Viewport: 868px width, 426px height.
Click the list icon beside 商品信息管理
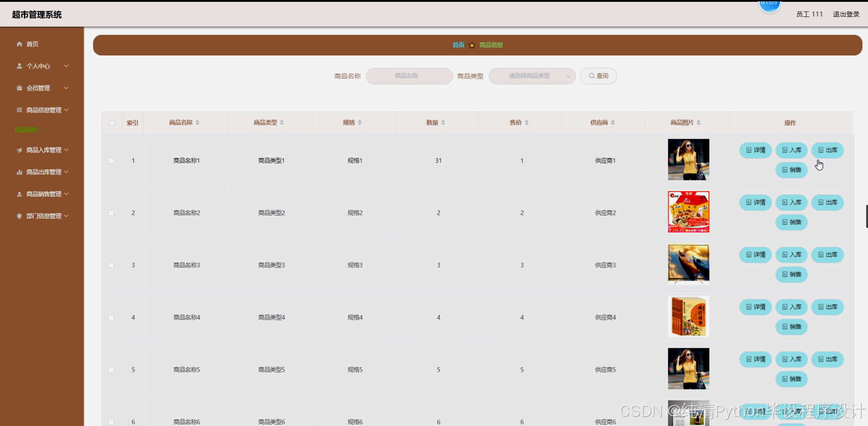19,110
